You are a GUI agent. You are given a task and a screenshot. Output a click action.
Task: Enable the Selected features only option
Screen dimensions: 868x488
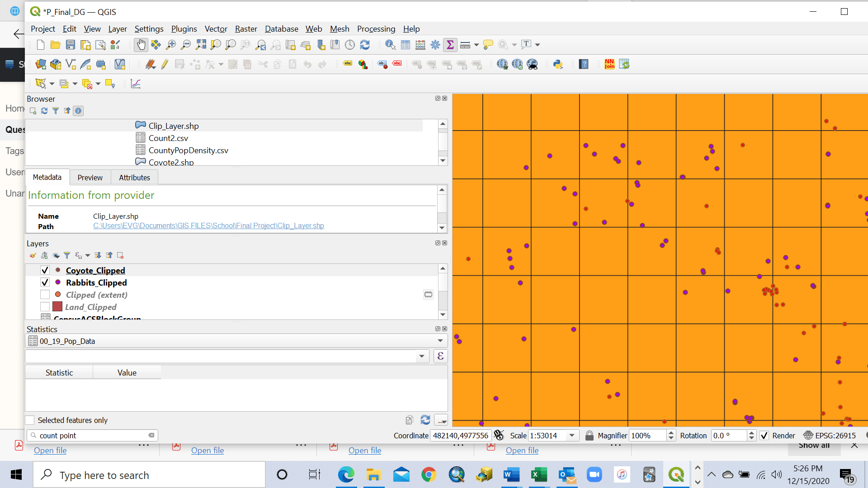(30, 420)
